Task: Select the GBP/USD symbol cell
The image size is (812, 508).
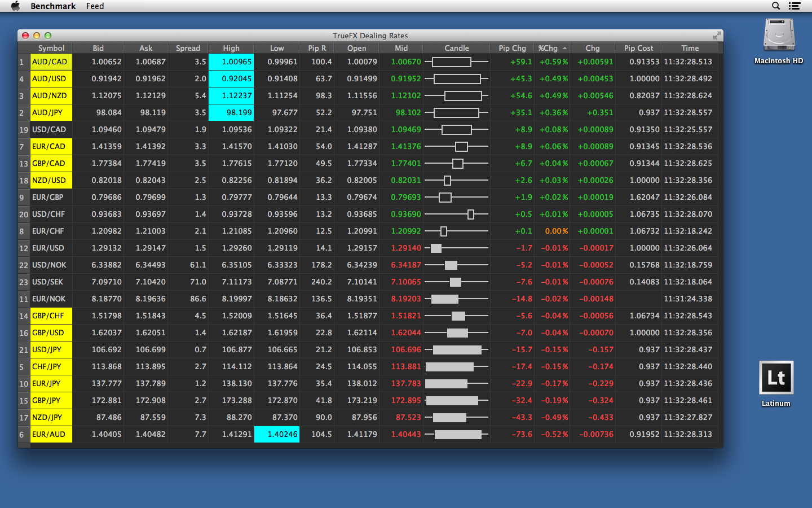Action: tap(51, 332)
